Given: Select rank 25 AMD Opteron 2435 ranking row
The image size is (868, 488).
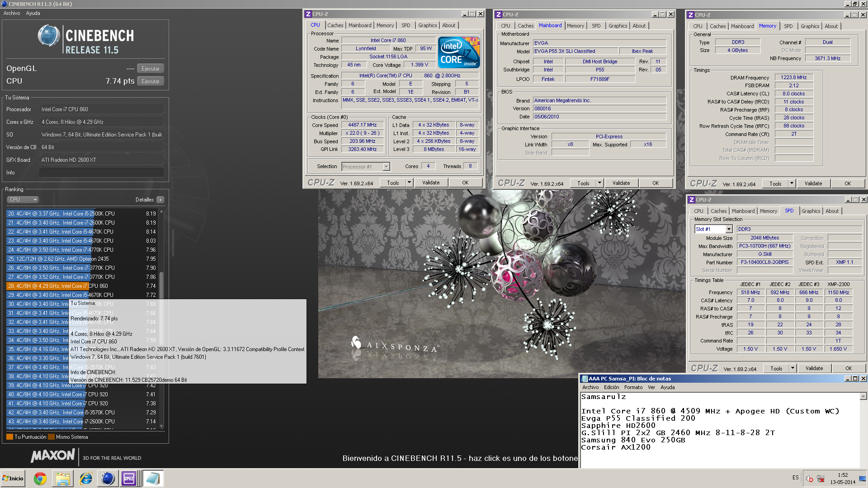Looking at the screenshot, I should (82, 259).
